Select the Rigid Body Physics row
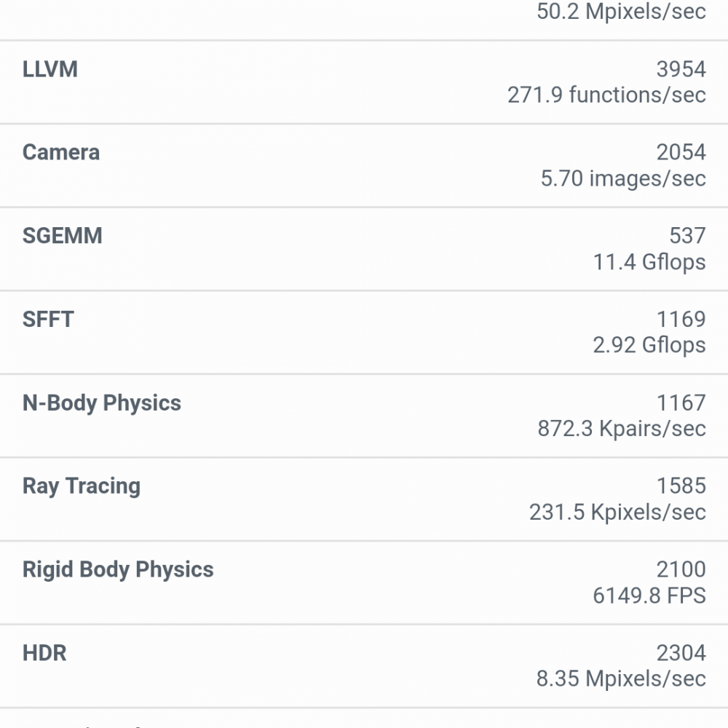This screenshot has height=728, width=728. click(x=364, y=582)
